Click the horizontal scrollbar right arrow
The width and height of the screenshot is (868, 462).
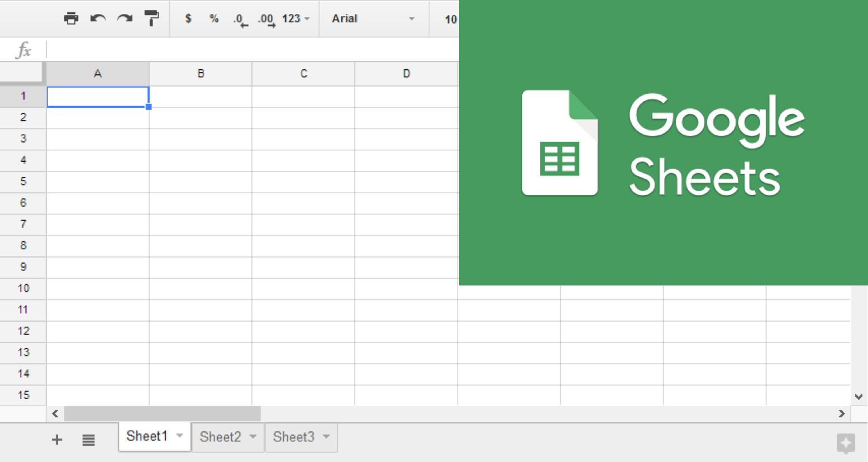click(x=841, y=414)
